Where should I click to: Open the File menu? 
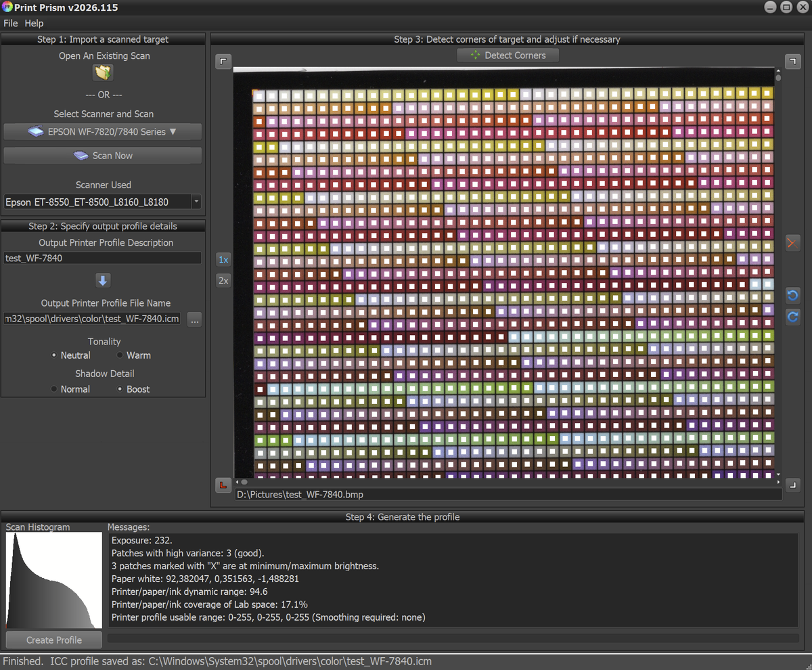coord(10,23)
